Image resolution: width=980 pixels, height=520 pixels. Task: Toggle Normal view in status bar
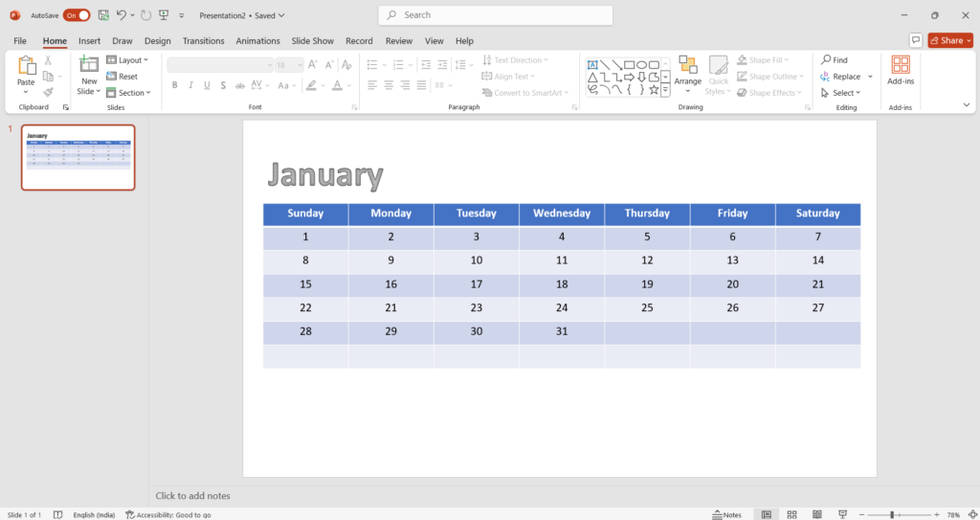click(x=766, y=514)
